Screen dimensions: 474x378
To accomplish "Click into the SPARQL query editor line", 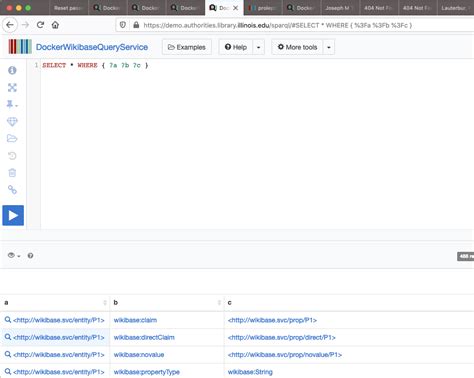I will 95,65.
